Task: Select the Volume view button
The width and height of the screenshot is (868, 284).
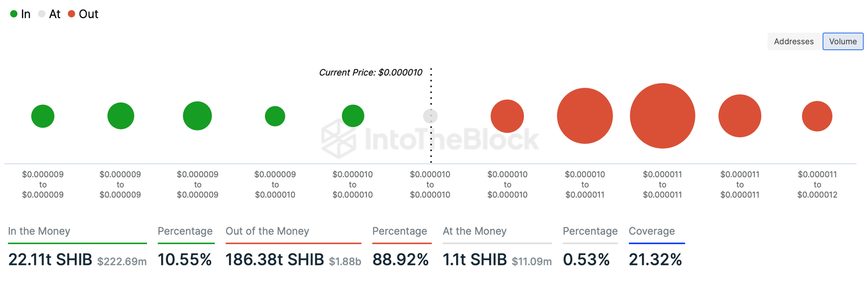Action: pos(843,41)
